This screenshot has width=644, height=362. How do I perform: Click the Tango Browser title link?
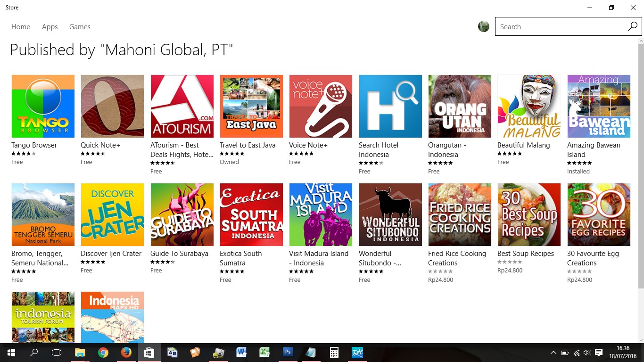click(x=34, y=145)
